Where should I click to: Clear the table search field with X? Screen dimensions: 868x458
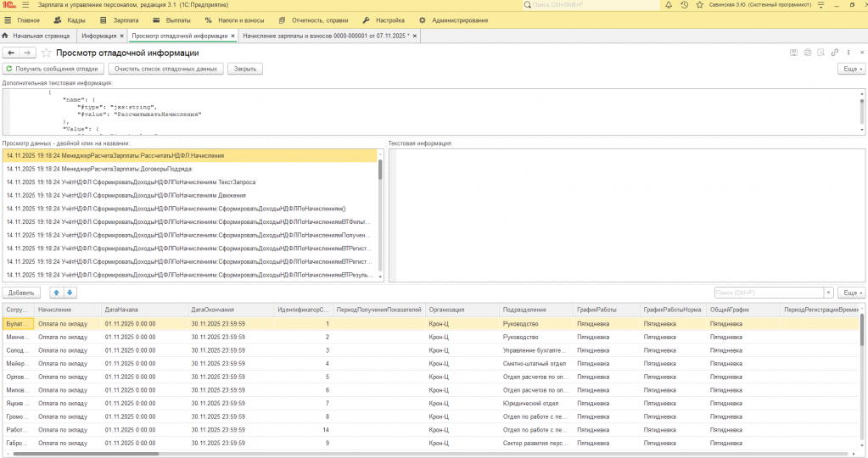pyautogui.click(x=829, y=293)
